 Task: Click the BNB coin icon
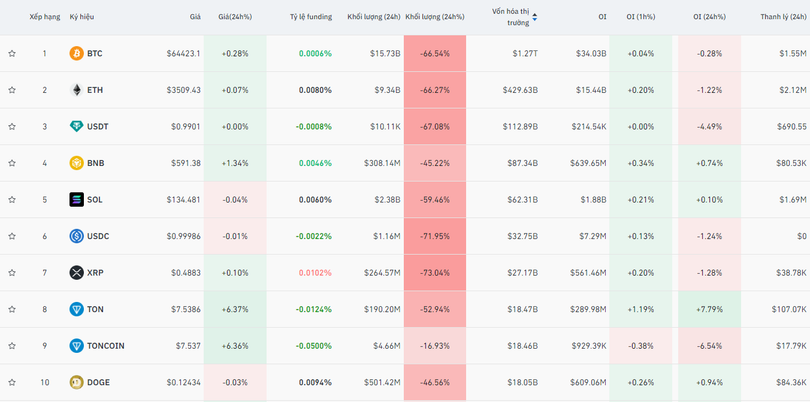coord(76,163)
